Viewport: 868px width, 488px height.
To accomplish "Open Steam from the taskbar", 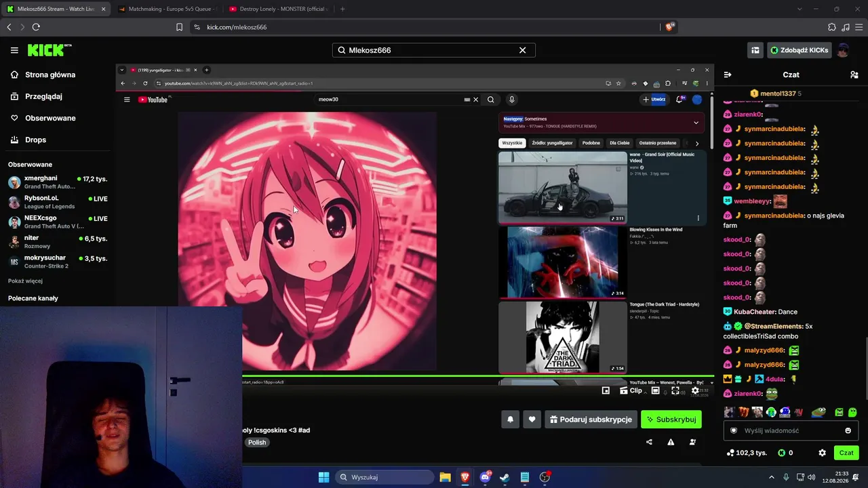I will click(505, 477).
